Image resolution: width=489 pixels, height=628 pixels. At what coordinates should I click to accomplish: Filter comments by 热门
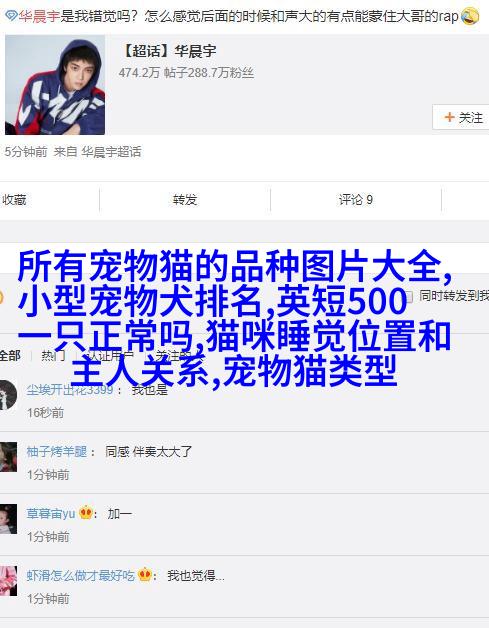click(53, 355)
